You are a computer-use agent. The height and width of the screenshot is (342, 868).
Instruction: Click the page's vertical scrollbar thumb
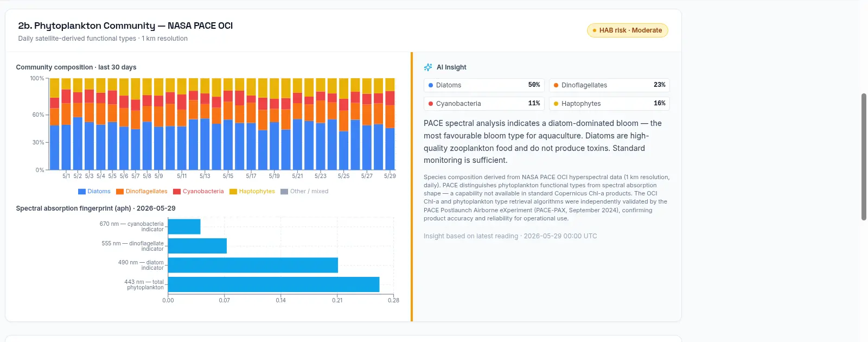coord(864,157)
